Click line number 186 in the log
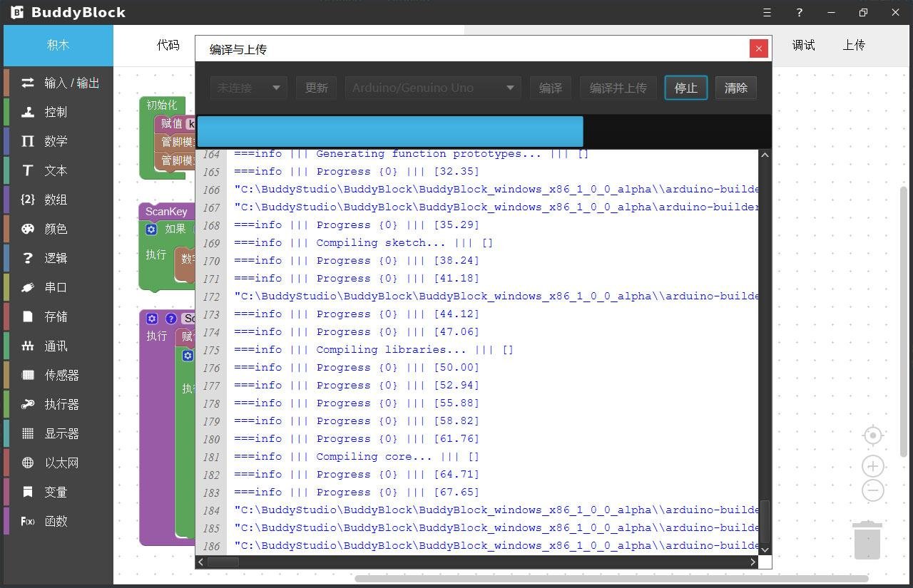The image size is (913, 588). click(211, 545)
